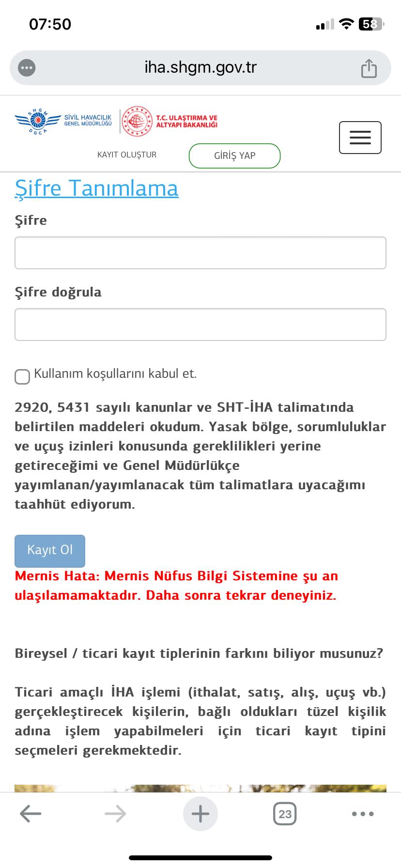
Task: Open a new tab with the plus icon
Action: [200, 813]
